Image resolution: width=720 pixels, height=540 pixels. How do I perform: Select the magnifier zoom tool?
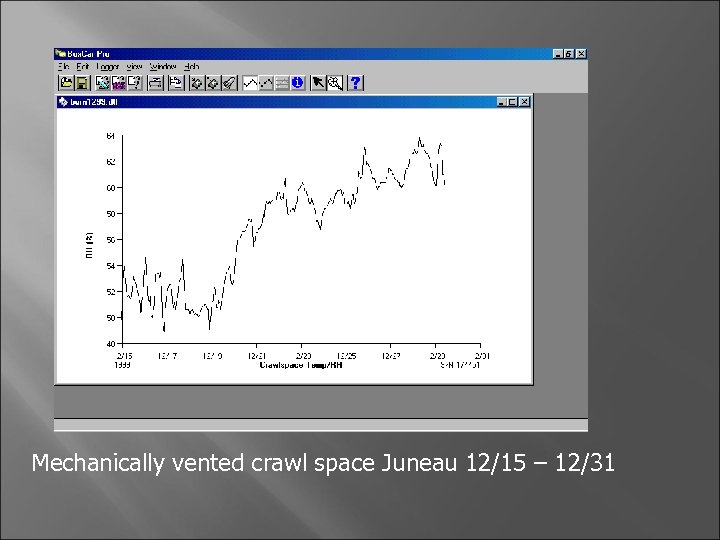click(335, 83)
